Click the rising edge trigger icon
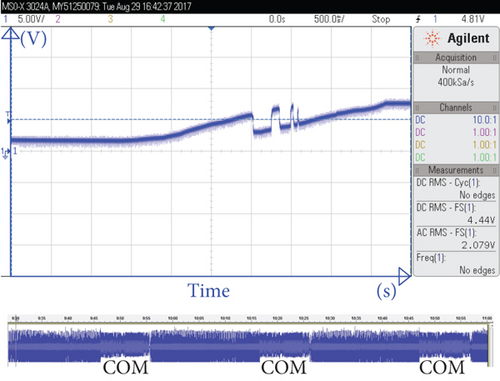 click(418, 19)
